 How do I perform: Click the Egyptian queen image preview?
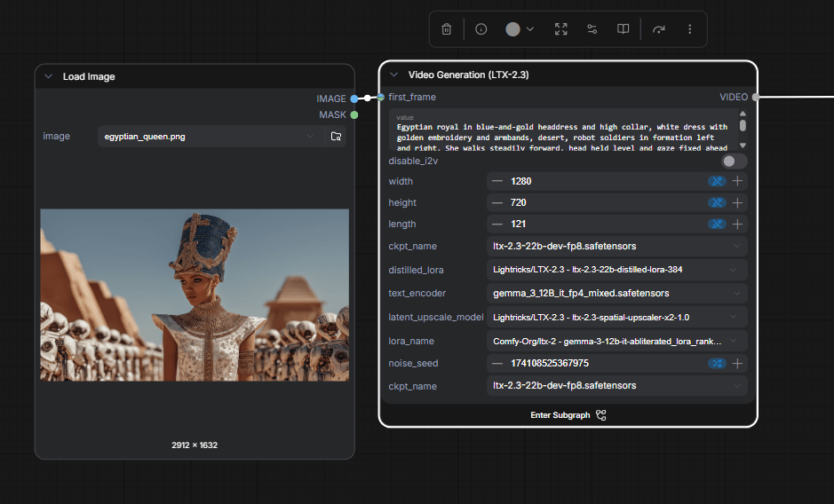(x=195, y=295)
